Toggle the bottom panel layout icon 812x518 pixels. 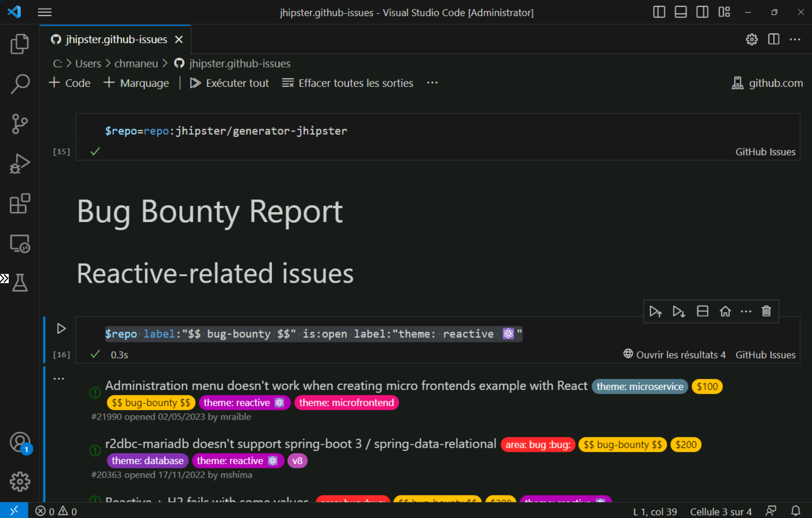(x=681, y=12)
